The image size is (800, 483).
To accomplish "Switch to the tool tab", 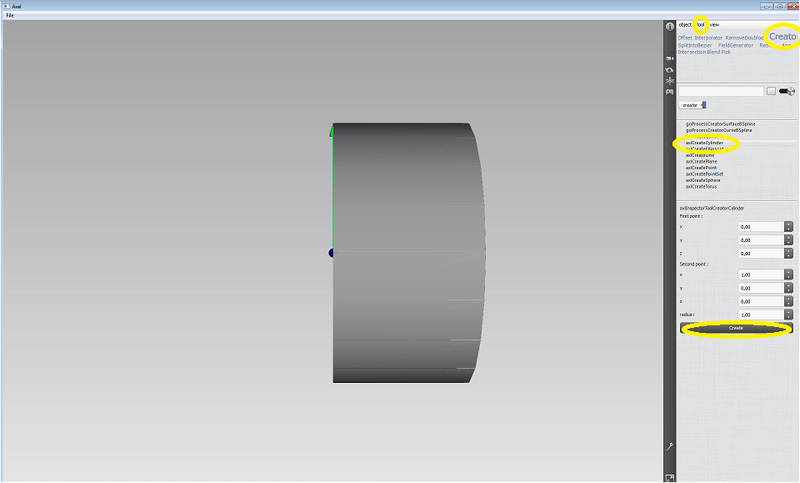I will click(701, 24).
